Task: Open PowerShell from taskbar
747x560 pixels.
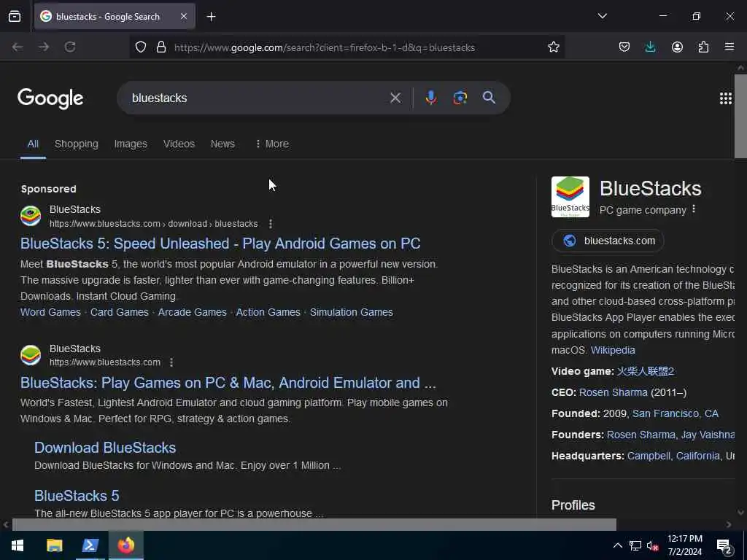Action: click(90, 545)
